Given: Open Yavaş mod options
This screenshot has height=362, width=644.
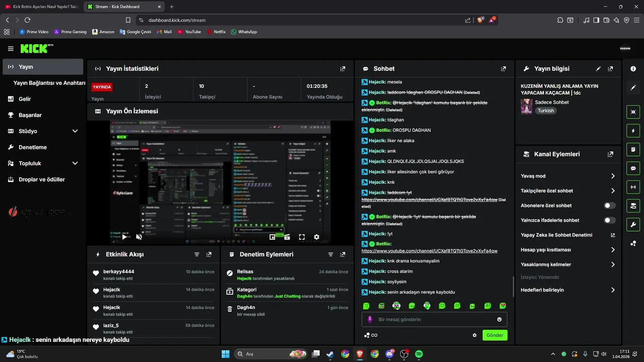Looking at the screenshot, I should point(568,176).
